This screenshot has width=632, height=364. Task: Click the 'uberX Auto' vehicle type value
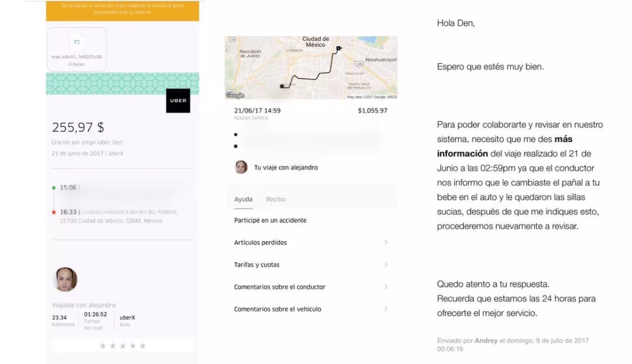pos(127,321)
